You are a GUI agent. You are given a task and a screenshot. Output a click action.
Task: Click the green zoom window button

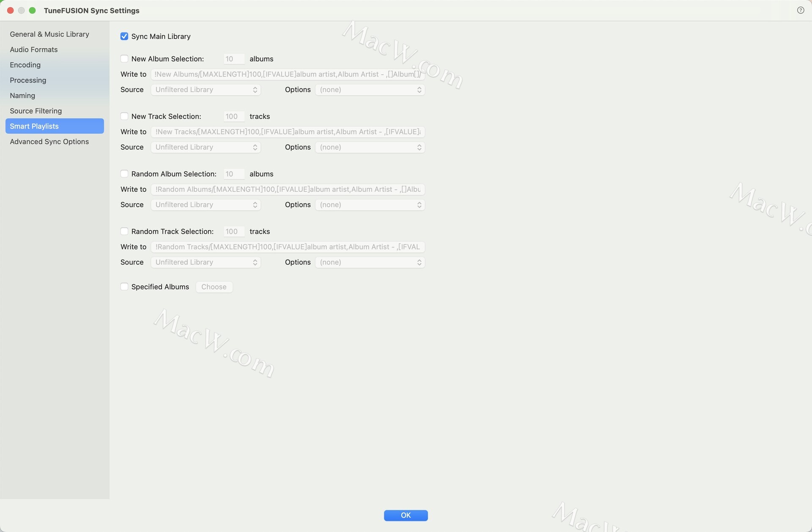(33, 11)
